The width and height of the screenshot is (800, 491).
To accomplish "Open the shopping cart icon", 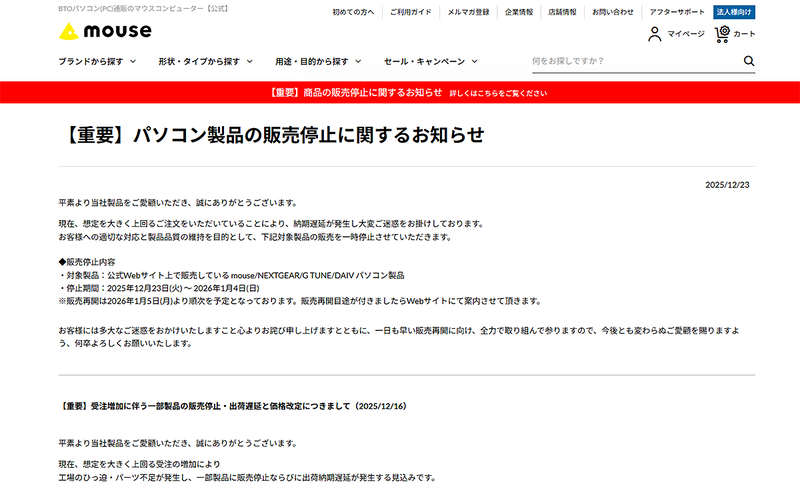I will tap(722, 34).
